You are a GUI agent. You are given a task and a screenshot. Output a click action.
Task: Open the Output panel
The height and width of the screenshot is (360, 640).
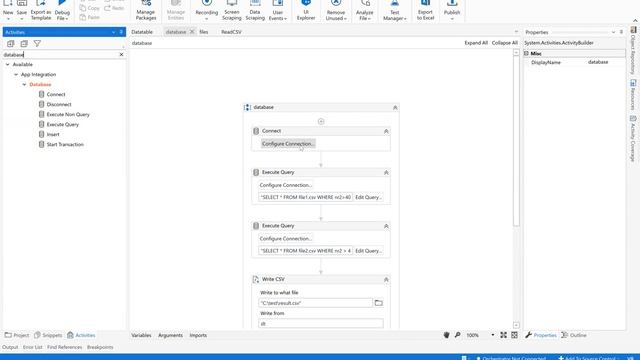click(x=10, y=347)
